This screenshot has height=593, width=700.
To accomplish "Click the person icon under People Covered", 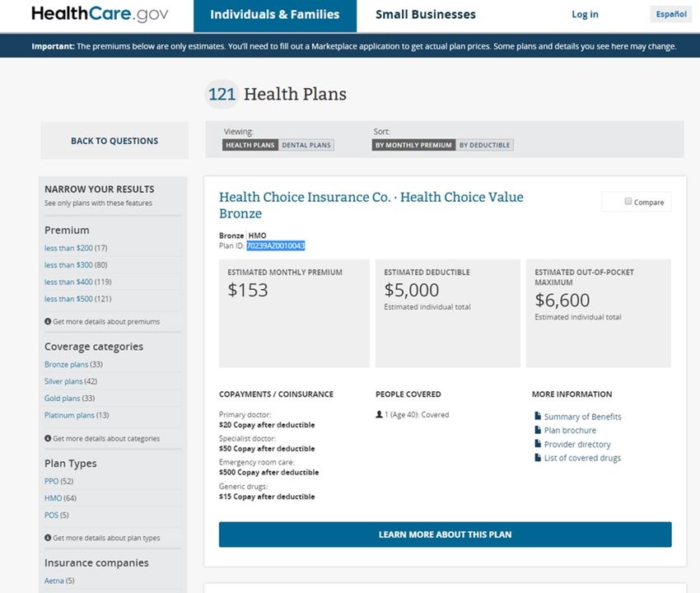I will coord(379,414).
